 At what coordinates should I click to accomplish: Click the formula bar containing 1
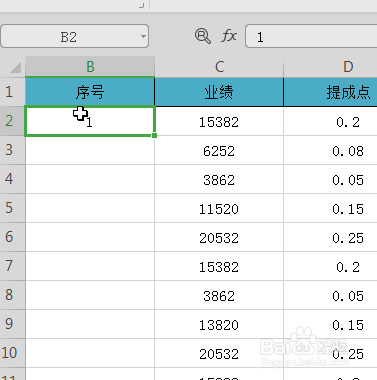pyautogui.click(x=311, y=36)
